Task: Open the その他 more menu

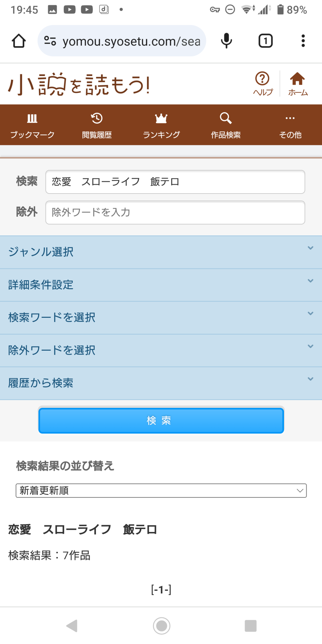Action: point(290,125)
